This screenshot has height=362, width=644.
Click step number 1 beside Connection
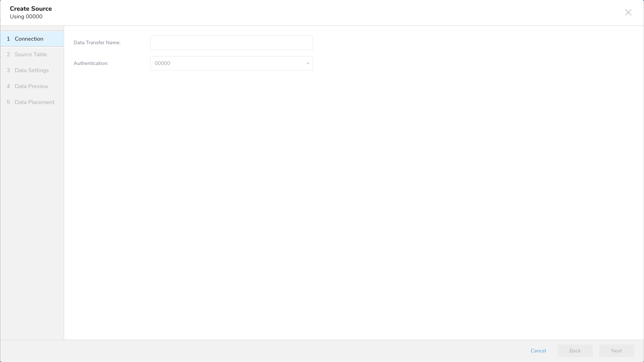8,39
